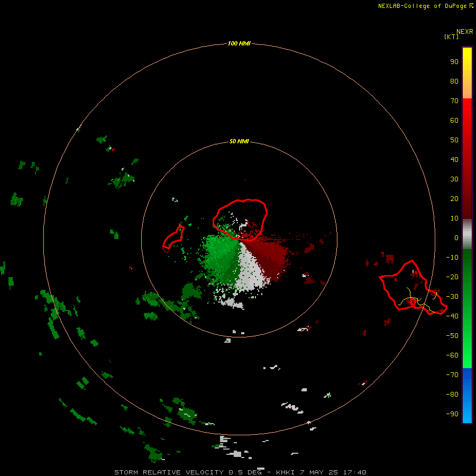Click the Storm Relative Velocity caption text

[240, 472]
